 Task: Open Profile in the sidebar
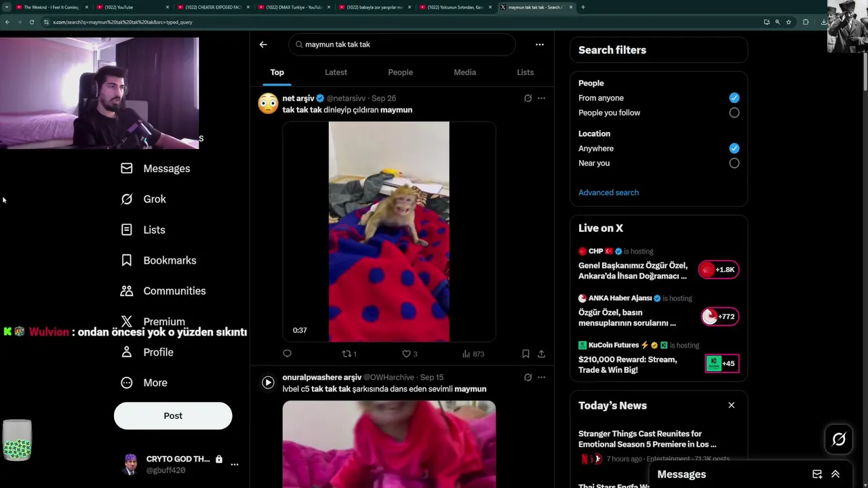coord(147,352)
